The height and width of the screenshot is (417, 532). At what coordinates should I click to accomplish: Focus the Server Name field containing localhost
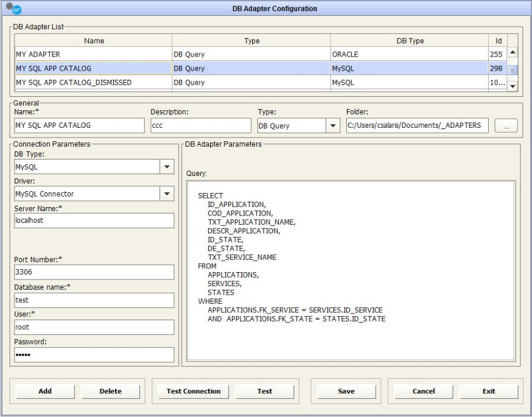94,222
